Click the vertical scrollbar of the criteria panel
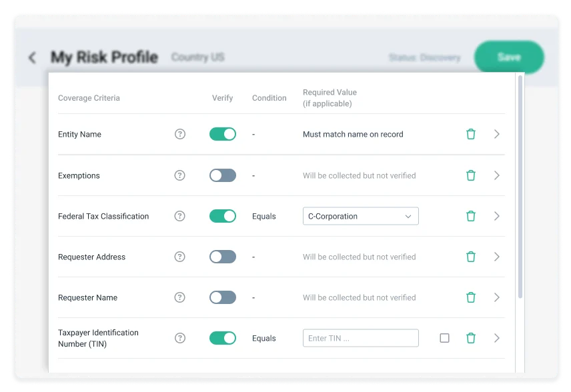The width and height of the screenshot is (571, 392). [520, 187]
